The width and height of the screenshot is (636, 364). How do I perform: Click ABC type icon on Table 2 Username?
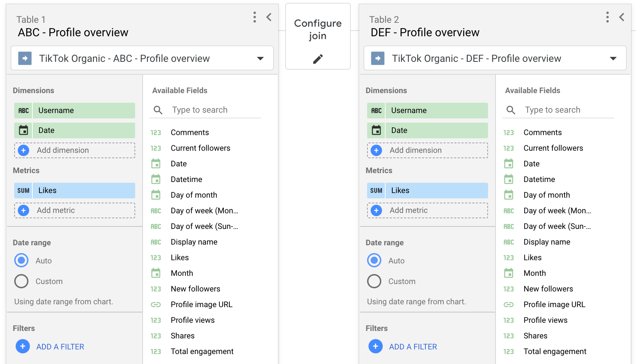coord(376,111)
